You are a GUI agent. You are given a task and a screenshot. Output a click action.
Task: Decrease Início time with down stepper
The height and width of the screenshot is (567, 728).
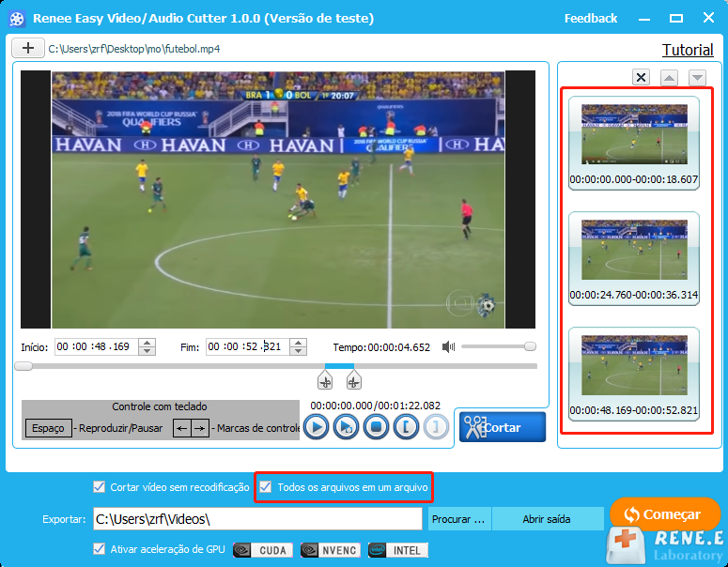147,351
